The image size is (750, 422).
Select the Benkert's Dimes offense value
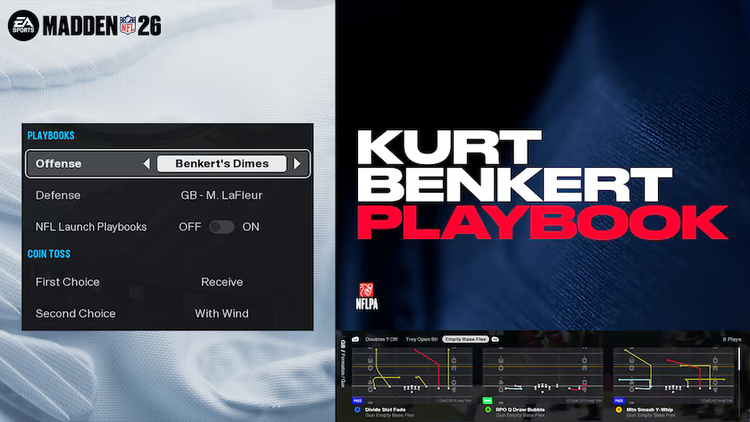(222, 164)
